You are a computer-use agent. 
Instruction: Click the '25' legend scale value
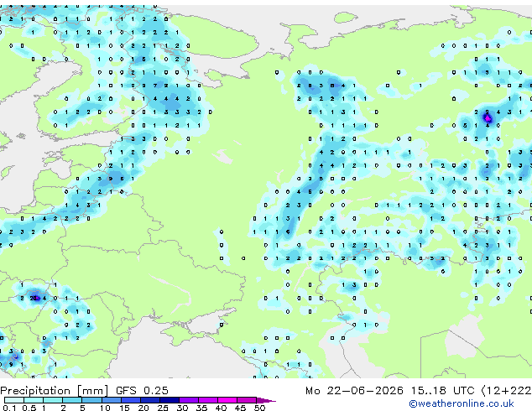(163, 408)
